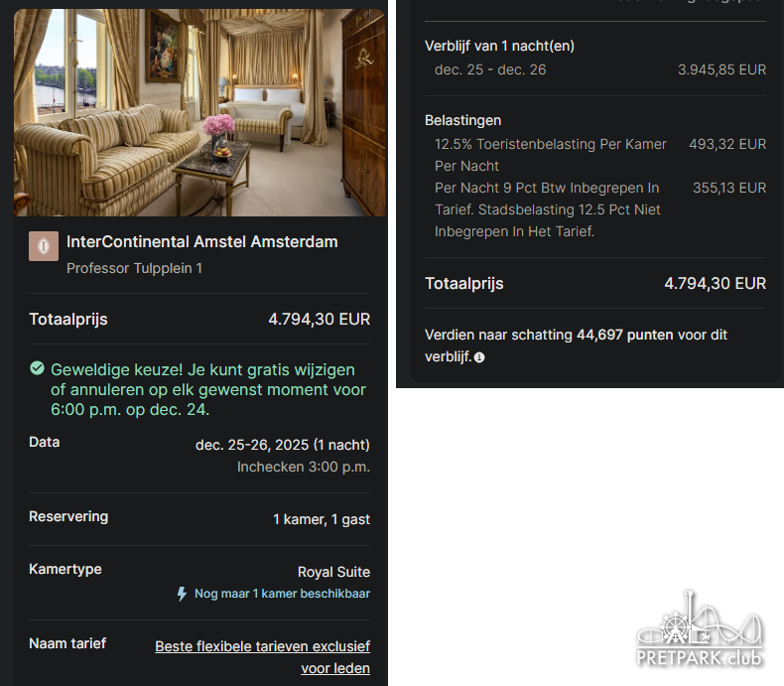
Task: Click the Verblijf van 1 nacht(en) heading
Action: [x=499, y=46]
